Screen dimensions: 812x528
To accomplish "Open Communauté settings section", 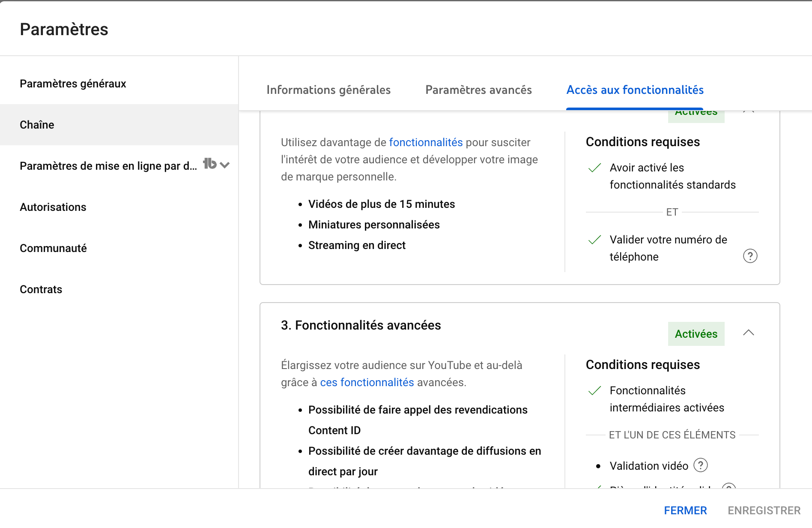I will pos(119,248).
